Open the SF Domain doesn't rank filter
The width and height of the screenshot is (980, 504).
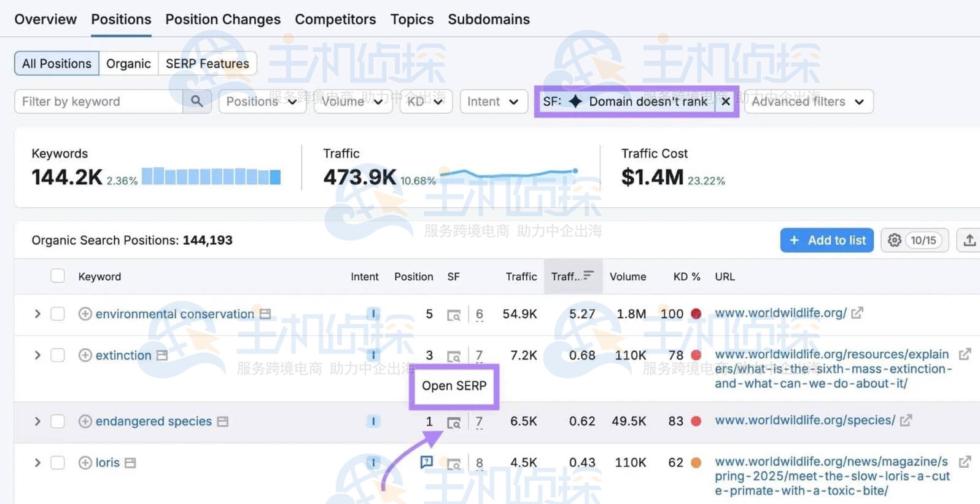626,101
